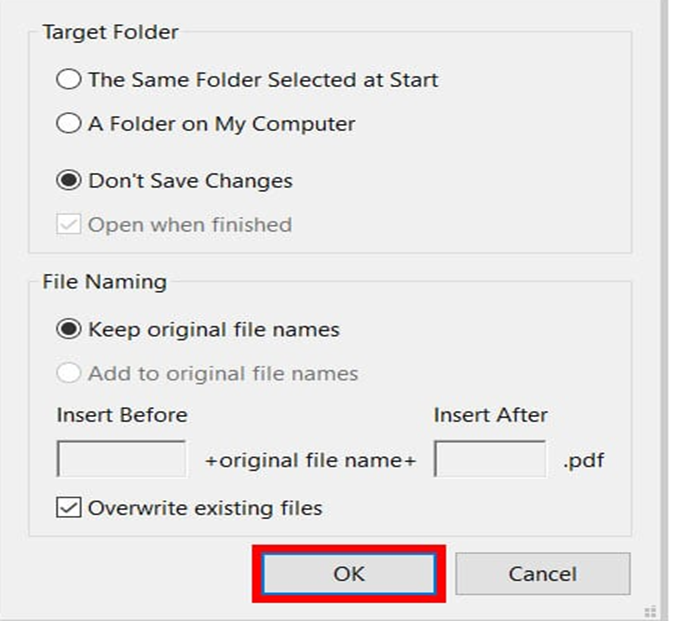673x621 pixels.
Task: Select 'The Same Folder Selected at Start' radio button
Action: coord(69,79)
